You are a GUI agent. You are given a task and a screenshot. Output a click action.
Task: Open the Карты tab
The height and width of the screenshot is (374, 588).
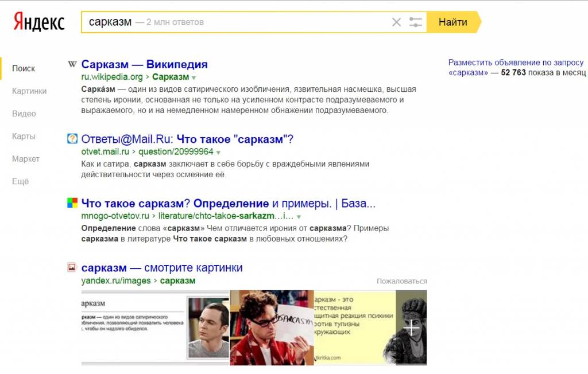[24, 136]
